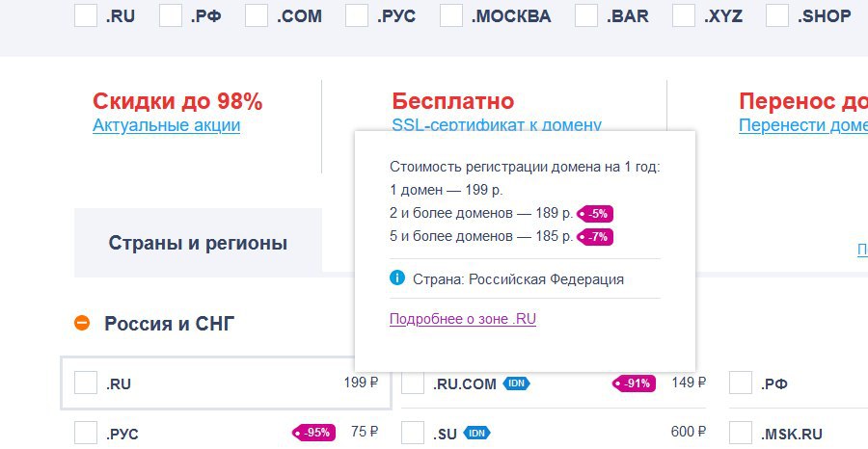
Task: Click the -95% discount tag for .РУС
Action: coord(313,433)
